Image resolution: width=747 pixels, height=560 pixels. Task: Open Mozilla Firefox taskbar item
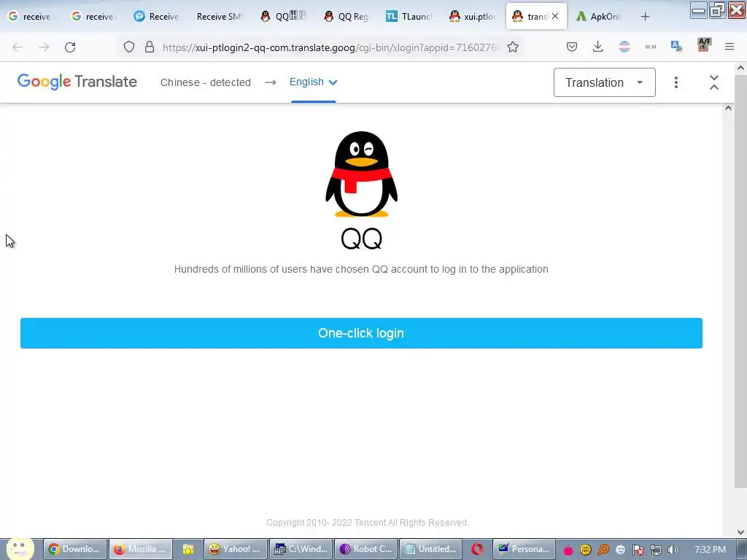pos(140,549)
